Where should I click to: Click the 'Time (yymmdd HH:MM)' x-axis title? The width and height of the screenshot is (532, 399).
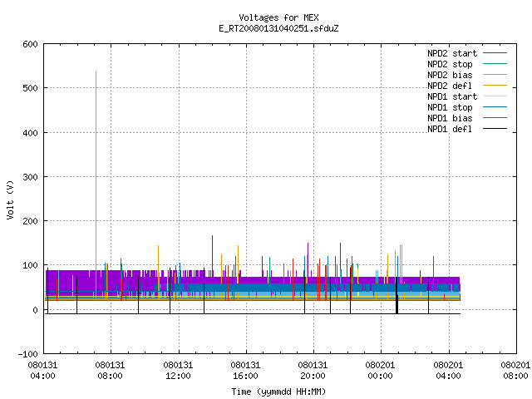(278, 392)
